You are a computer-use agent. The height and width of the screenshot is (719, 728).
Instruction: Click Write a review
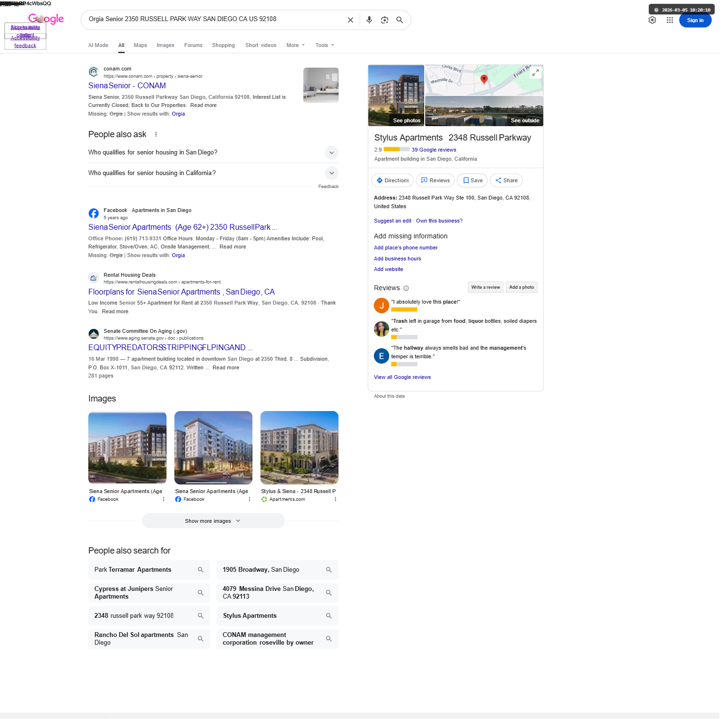pos(485,287)
